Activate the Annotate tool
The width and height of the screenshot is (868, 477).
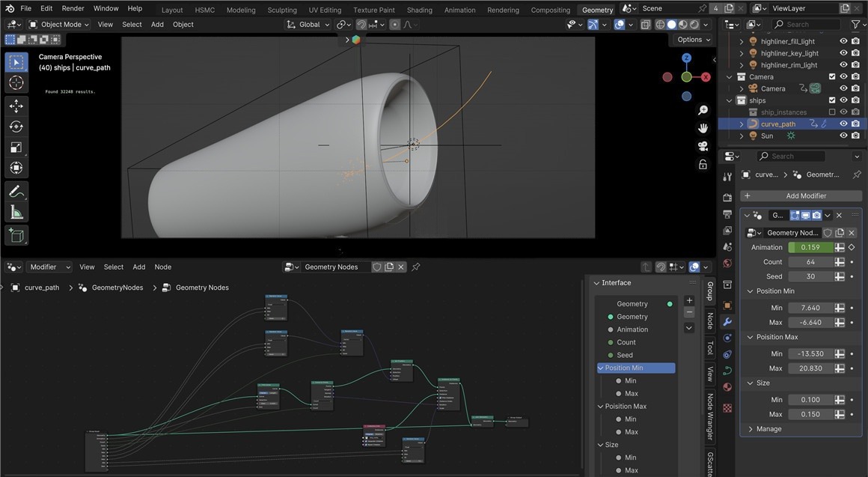16,192
